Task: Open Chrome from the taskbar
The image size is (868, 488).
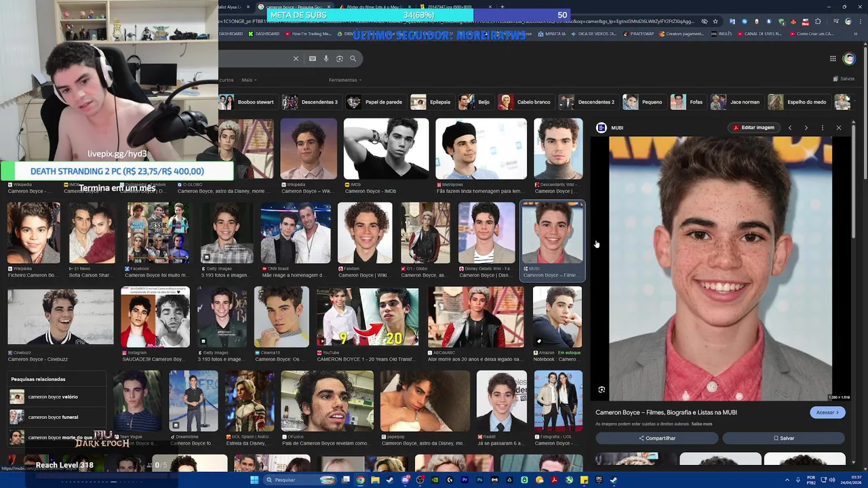Action: click(361, 480)
